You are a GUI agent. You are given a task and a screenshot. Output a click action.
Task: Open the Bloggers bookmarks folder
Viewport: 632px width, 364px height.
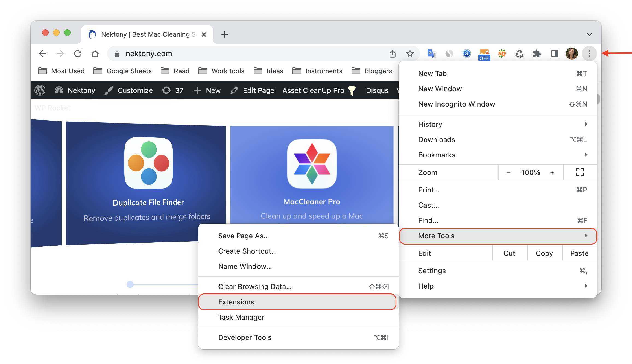click(x=372, y=71)
